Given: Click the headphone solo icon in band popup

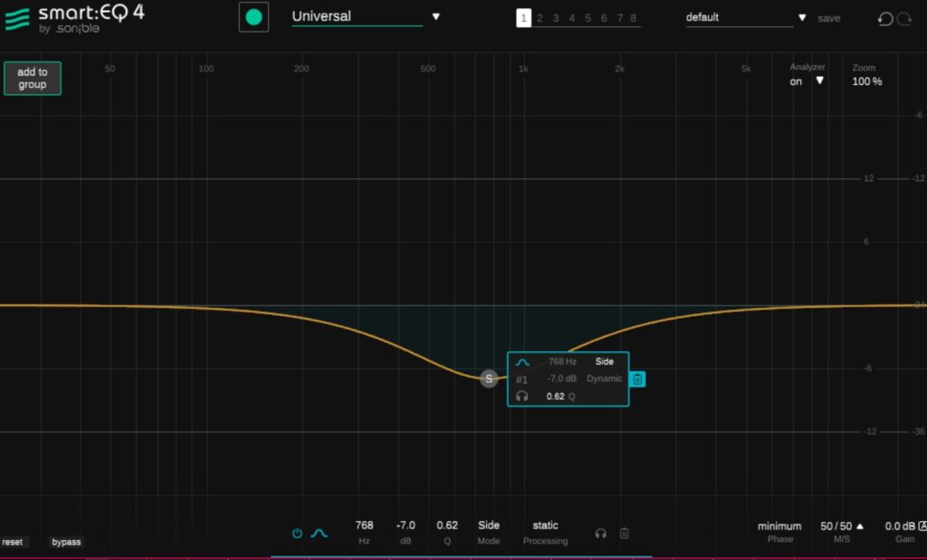Looking at the screenshot, I should pos(522,396).
